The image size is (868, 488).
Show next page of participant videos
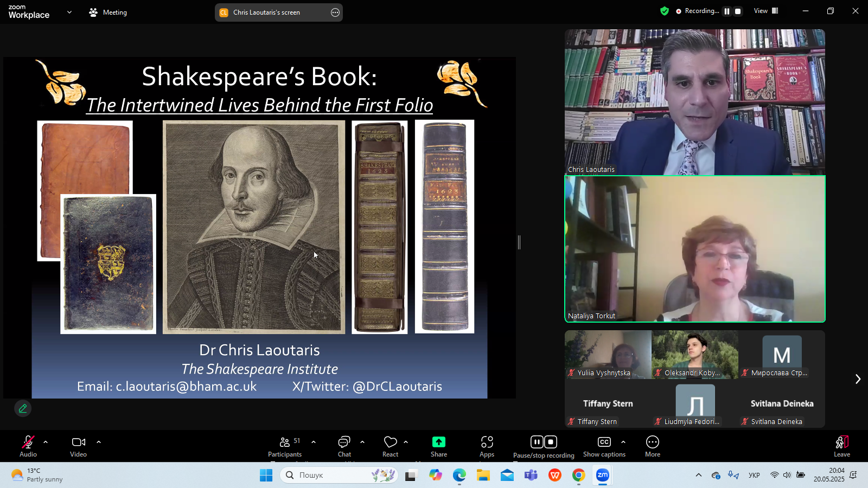(x=858, y=379)
